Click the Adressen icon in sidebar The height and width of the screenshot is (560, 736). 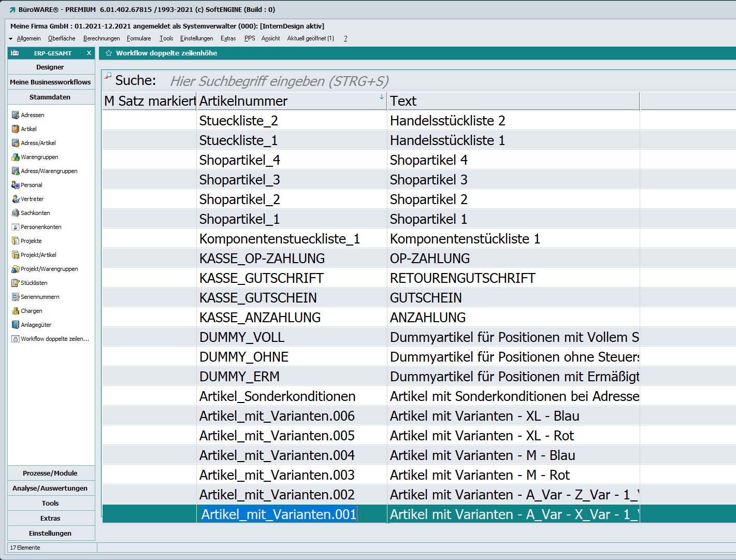click(x=16, y=115)
